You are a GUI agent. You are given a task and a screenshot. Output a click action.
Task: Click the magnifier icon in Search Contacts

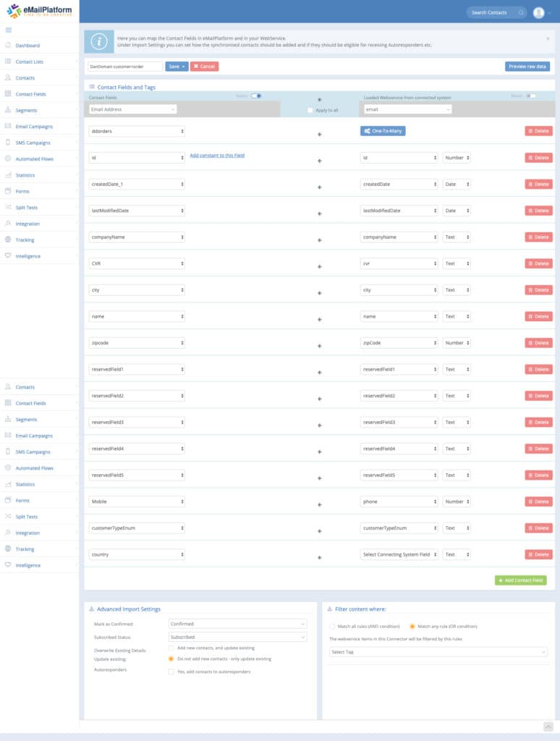coord(521,13)
